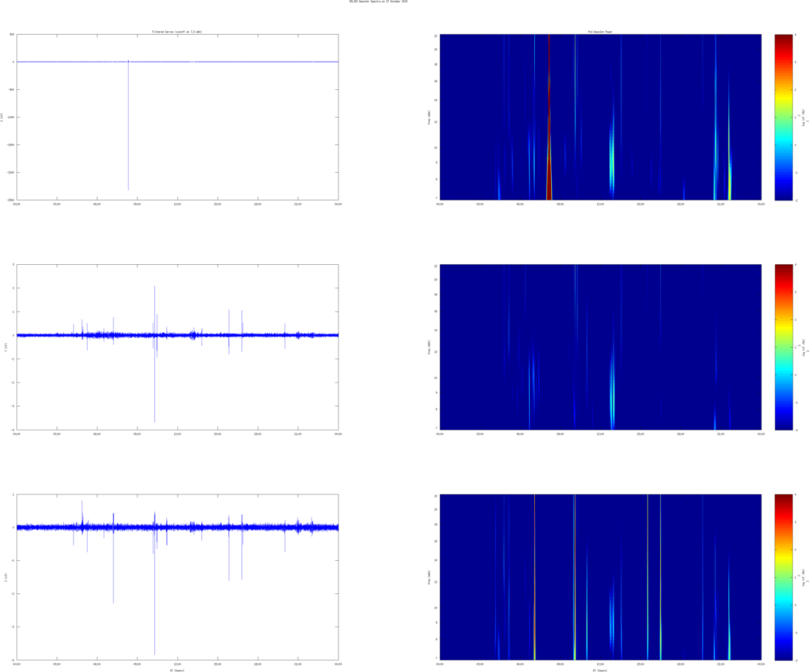Click the 'Y (nT)' axis label of the middle-left plot

pos(6,347)
